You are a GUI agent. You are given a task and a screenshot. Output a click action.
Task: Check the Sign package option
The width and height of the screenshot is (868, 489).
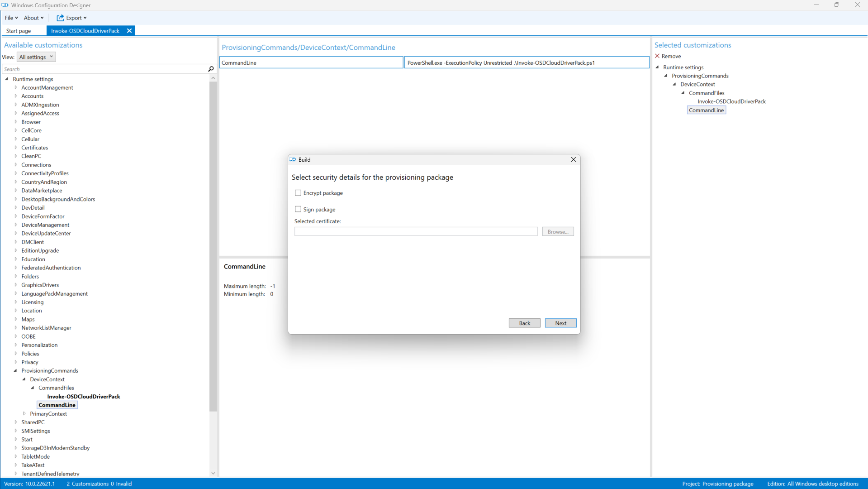pyautogui.click(x=298, y=209)
